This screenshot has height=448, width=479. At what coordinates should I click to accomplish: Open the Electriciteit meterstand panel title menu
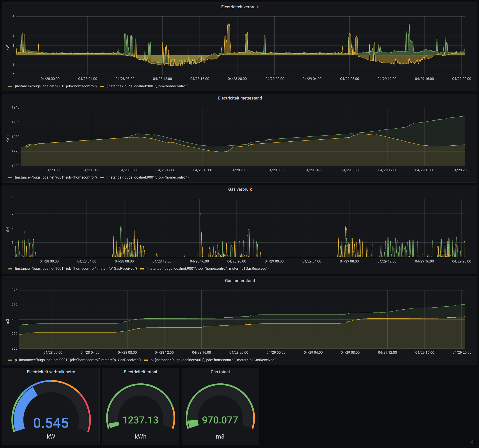(x=240, y=98)
